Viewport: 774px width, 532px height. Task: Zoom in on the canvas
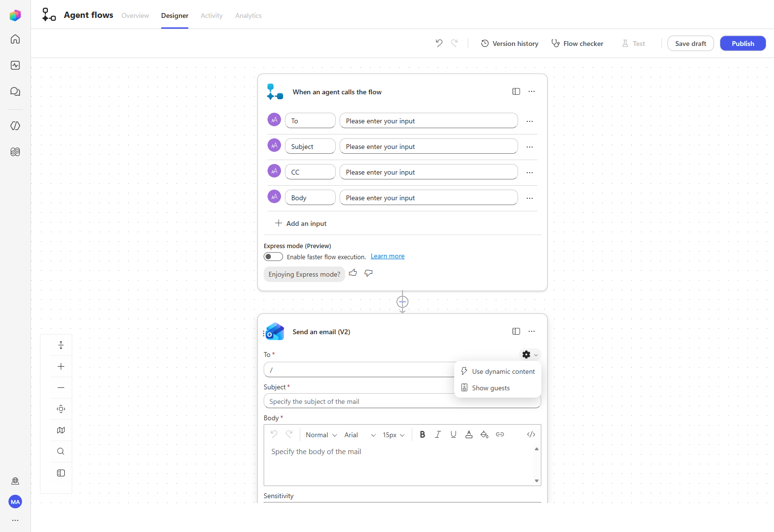point(61,366)
